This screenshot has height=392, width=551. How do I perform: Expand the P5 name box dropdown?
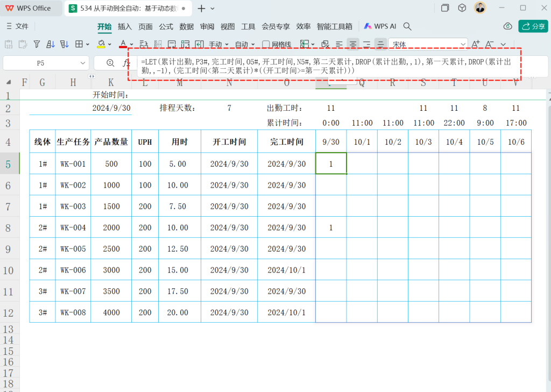83,63
